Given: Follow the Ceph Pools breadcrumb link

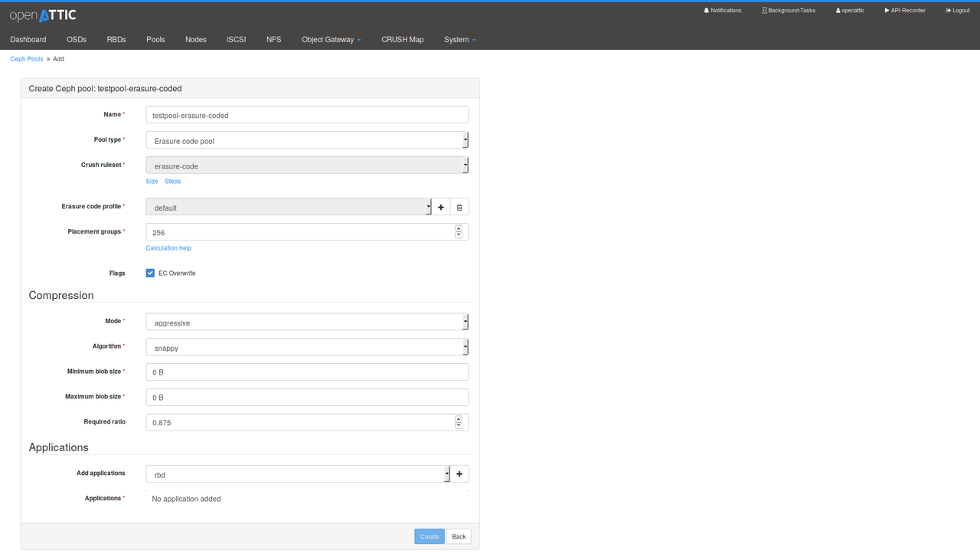Looking at the screenshot, I should (27, 59).
